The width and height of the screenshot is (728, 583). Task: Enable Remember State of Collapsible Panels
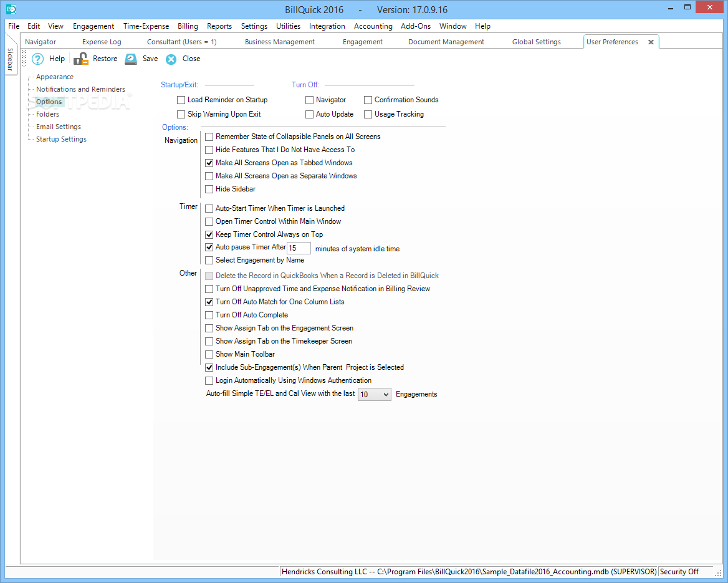click(x=209, y=137)
